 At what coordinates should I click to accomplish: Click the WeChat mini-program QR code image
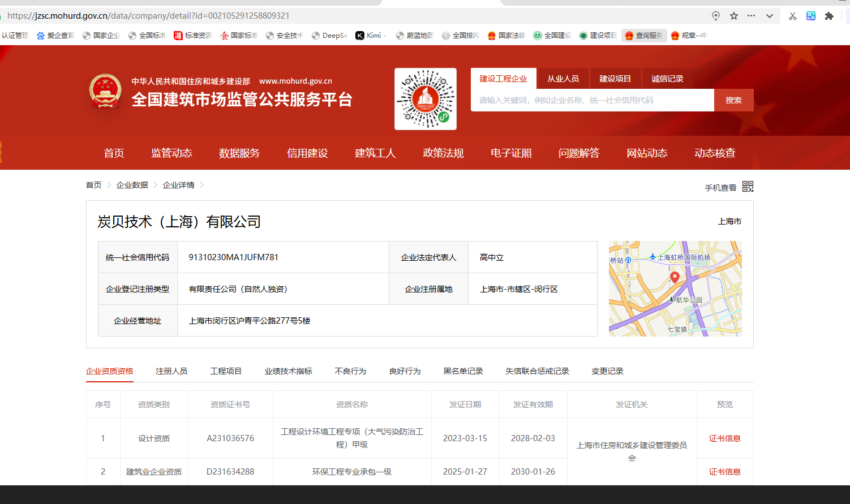point(426,99)
